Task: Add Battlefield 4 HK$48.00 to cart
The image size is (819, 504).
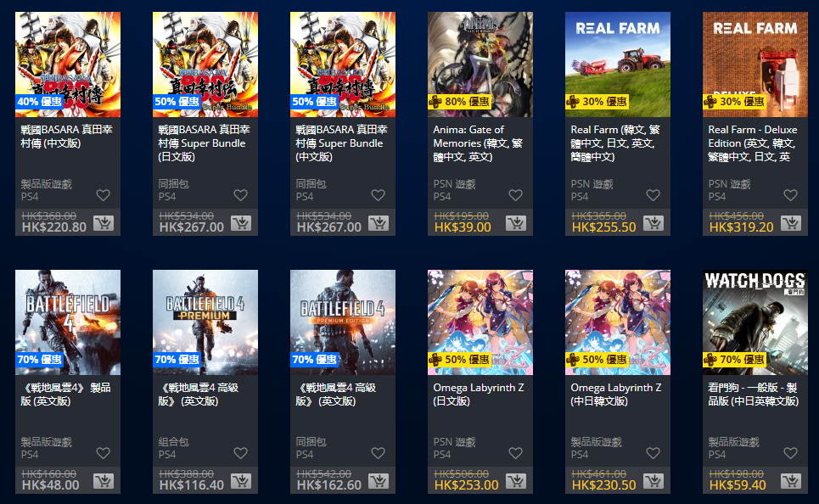Action: point(104,482)
